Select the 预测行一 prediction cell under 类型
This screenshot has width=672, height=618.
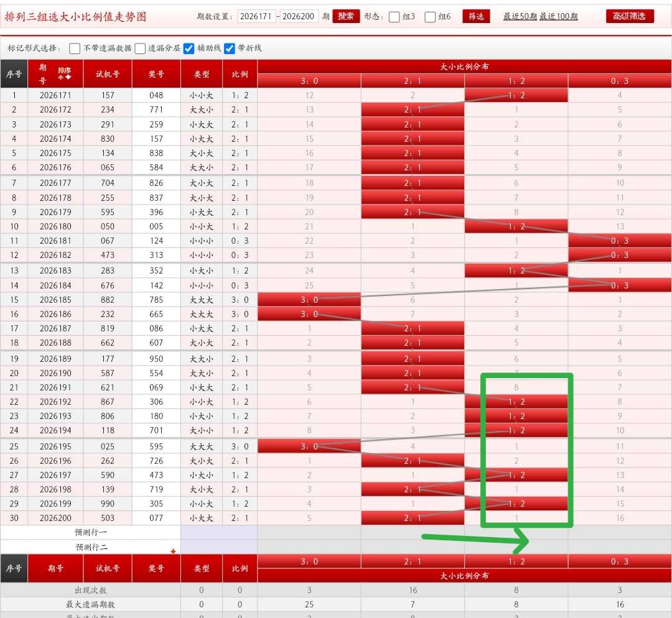pos(219,532)
